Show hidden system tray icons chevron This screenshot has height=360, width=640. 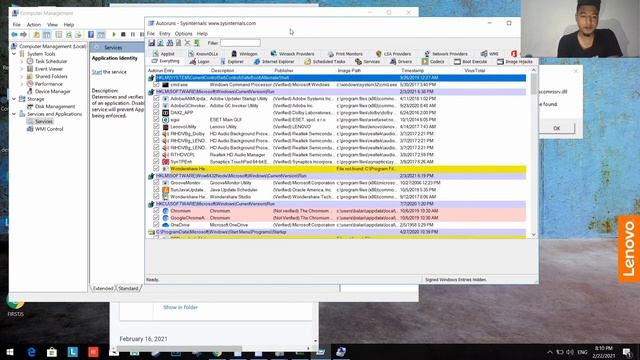click(550, 352)
